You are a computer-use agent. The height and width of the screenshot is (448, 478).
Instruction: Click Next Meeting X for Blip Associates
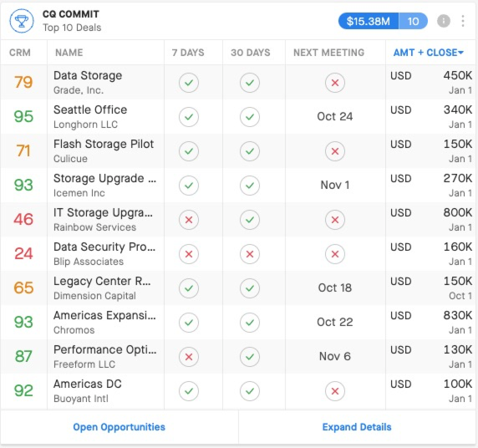(x=335, y=254)
